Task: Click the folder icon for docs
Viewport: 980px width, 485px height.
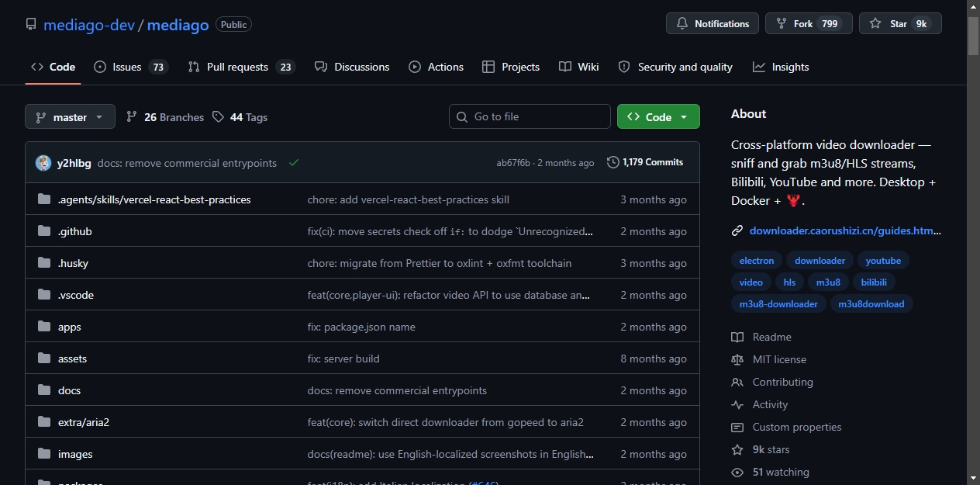Action: point(44,390)
